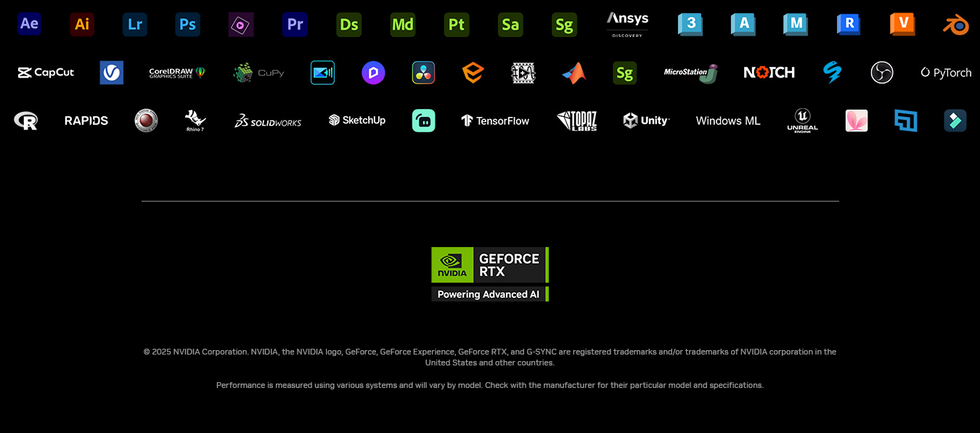
Task: Select the blue Vectorworks "V" logo
Action: 111,73
